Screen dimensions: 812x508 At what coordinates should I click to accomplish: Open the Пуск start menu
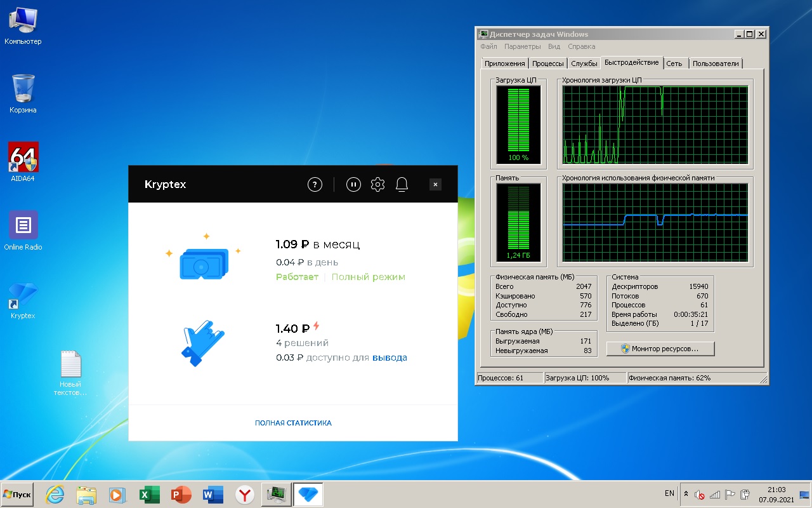point(17,494)
